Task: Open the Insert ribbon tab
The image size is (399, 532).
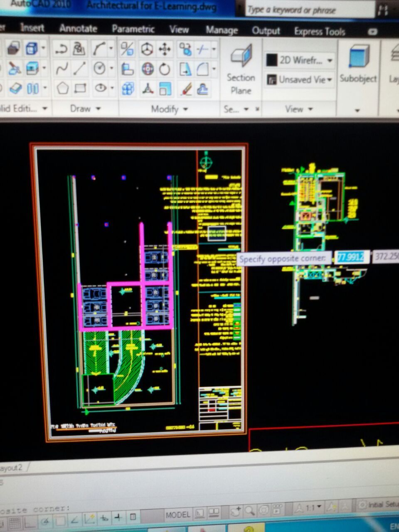Action: click(32, 28)
